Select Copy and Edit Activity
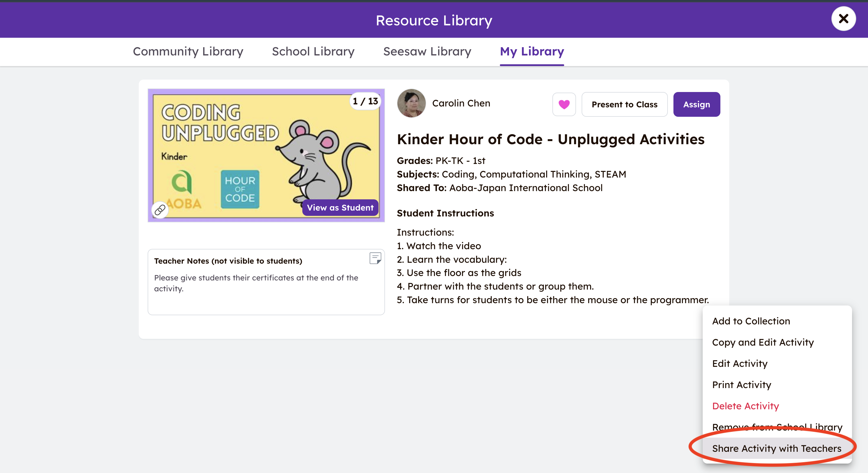 point(763,342)
